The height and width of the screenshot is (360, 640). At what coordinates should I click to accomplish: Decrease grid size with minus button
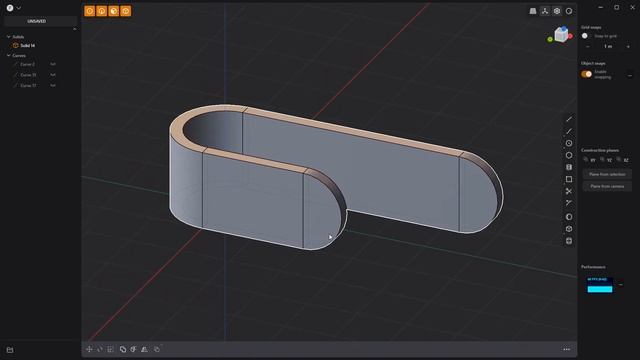point(588,47)
